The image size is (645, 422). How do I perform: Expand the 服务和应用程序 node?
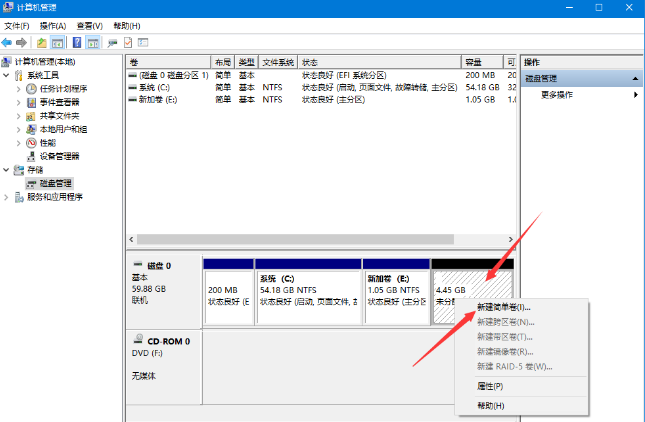tap(7, 197)
